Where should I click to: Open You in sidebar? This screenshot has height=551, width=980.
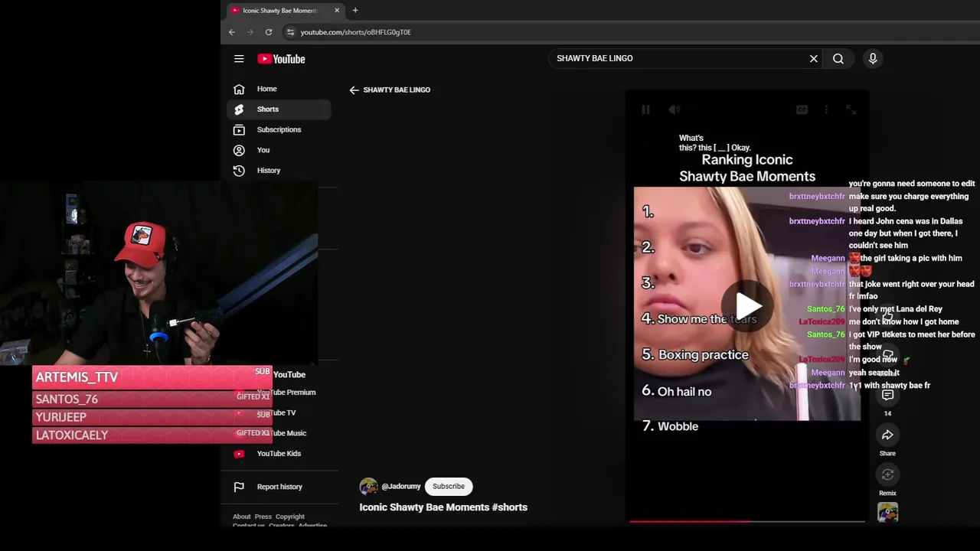(279, 150)
